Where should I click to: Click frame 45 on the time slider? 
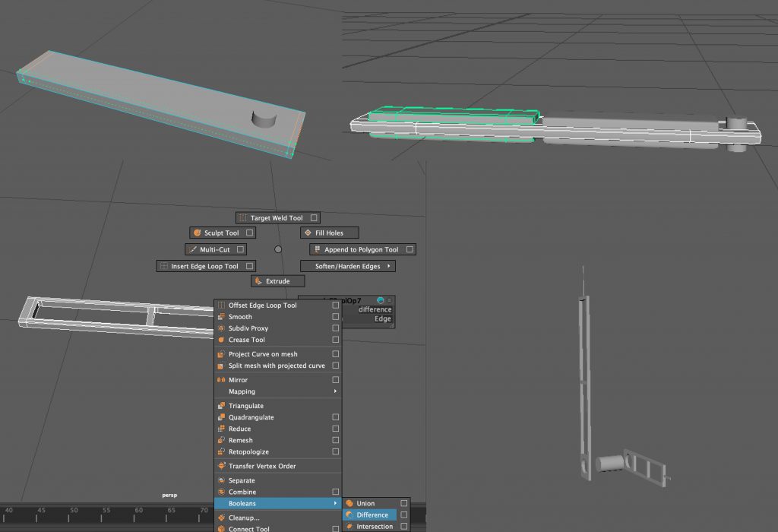pyautogui.click(x=41, y=510)
